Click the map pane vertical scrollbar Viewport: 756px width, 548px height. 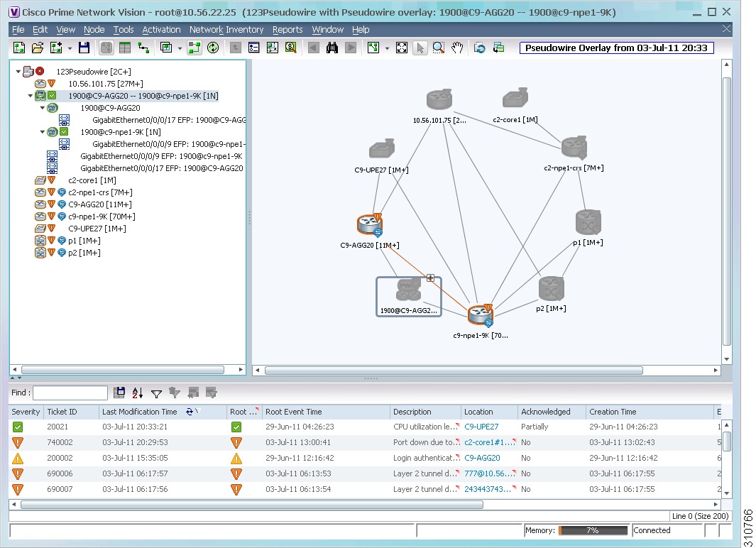click(727, 211)
